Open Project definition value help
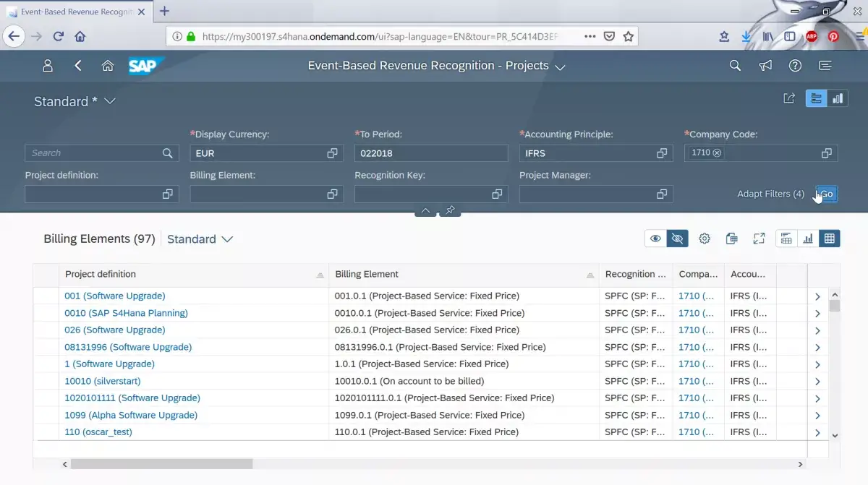This screenshot has height=485, width=868. point(167,194)
